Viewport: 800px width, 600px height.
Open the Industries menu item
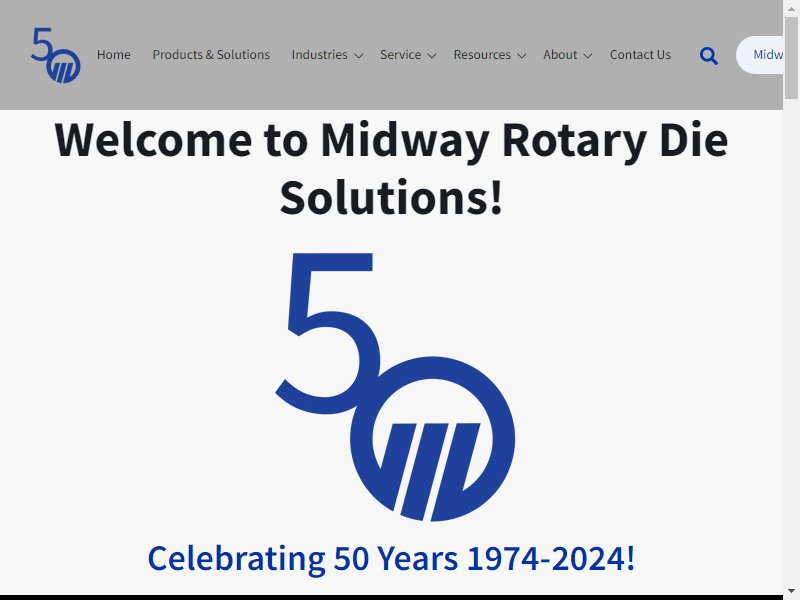point(319,55)
